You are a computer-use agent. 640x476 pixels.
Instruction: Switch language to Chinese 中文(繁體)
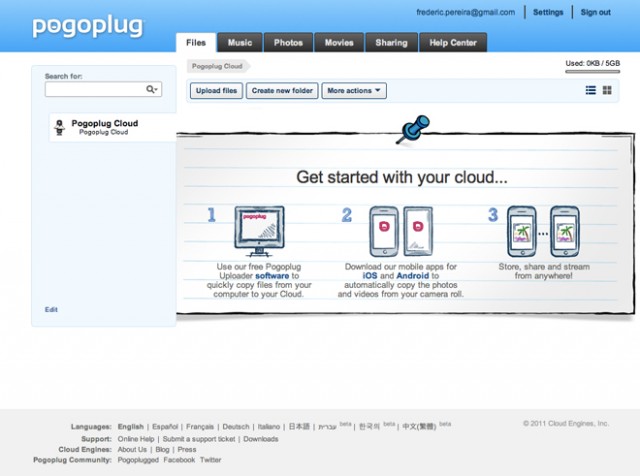[419, 427]
